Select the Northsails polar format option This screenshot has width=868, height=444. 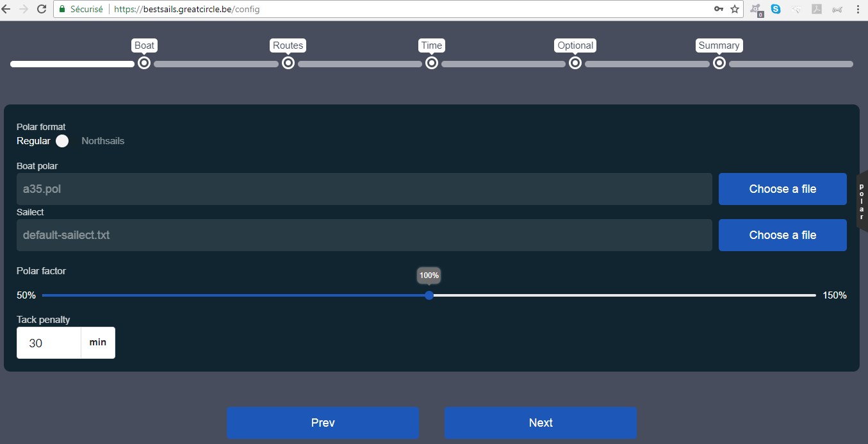102,141
